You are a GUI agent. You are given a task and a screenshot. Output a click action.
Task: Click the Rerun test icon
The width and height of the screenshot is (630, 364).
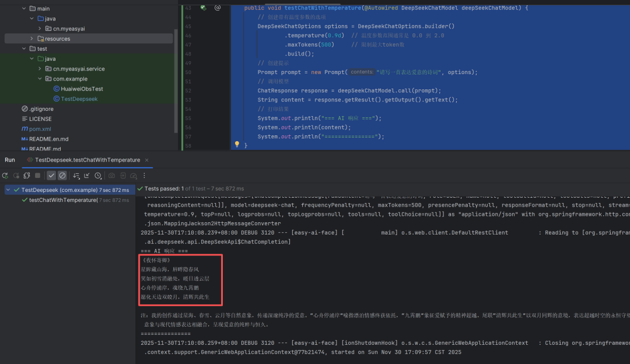tap(5, 176)
